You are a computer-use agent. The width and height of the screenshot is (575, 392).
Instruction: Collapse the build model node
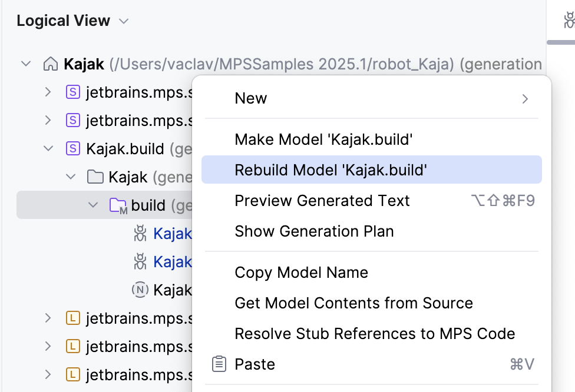pos(92,205)
